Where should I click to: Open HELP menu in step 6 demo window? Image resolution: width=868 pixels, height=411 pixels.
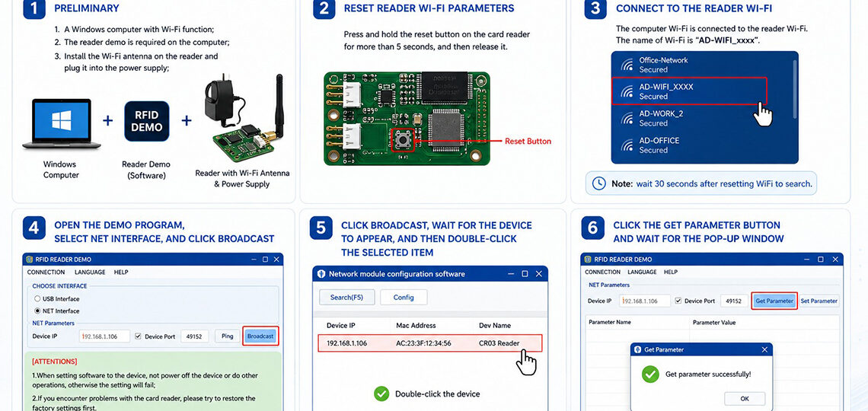point(670,272)
